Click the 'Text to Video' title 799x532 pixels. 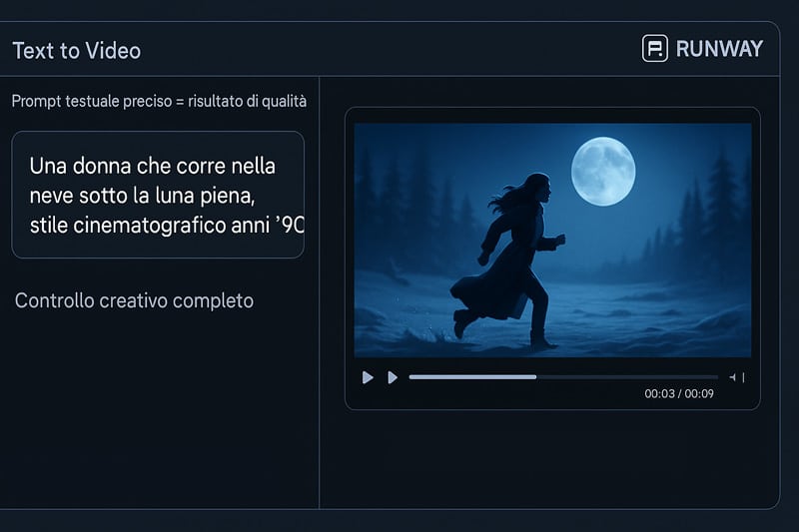(x=77, y=50)
